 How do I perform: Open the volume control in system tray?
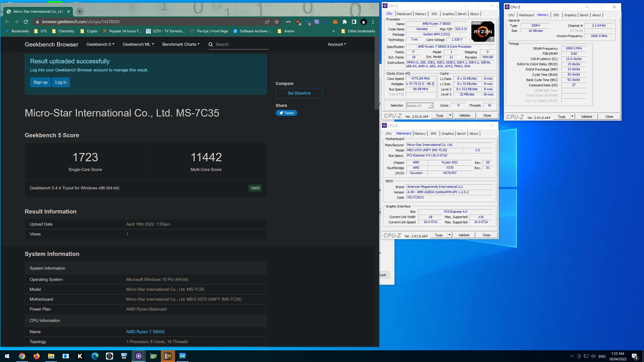[593, 356]
